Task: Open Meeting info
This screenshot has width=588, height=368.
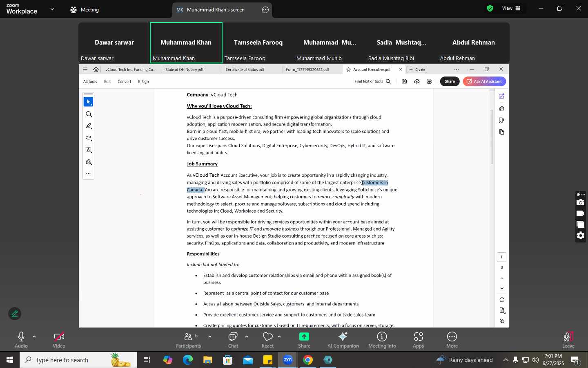Action: (x=382, y=340)
